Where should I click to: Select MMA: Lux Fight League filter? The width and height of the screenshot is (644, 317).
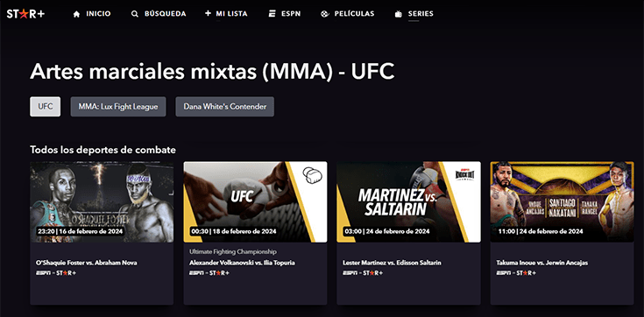click(x=118, y=107)
